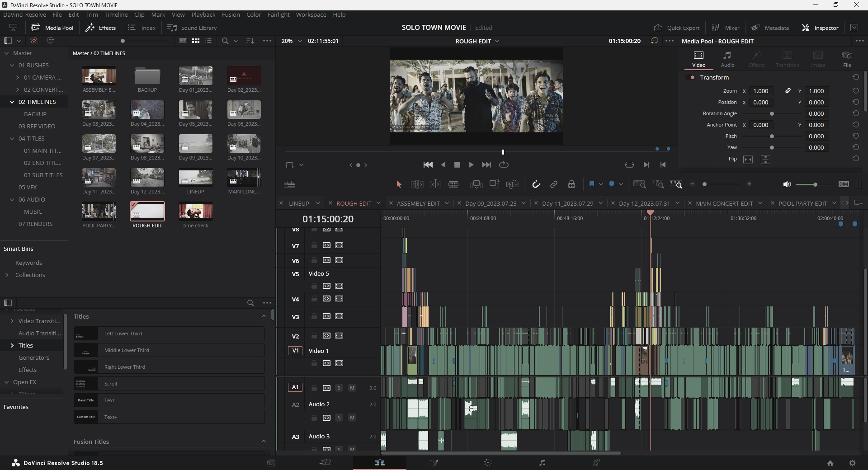Screen dimensions: 868x470
Task: Click Quick Export button
Action: coord(677,28)
